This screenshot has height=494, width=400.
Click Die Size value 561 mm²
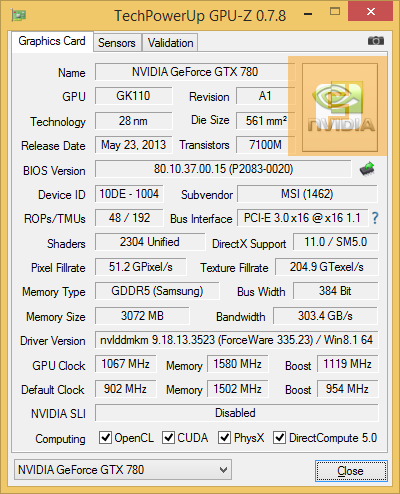coord(265,121)
